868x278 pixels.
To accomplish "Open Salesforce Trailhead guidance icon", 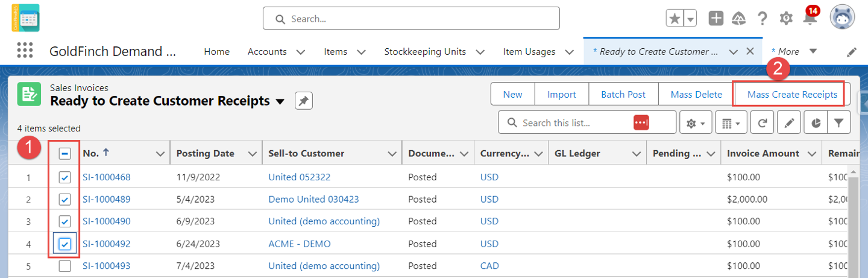I will click(x=739, y=19).
